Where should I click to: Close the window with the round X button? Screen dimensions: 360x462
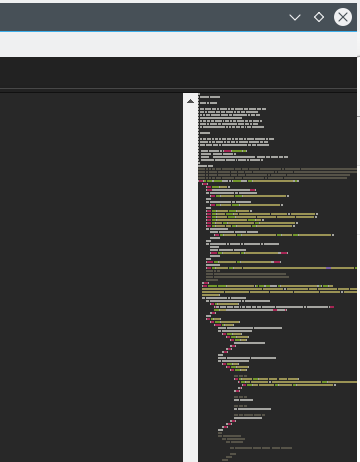[343, 17]
